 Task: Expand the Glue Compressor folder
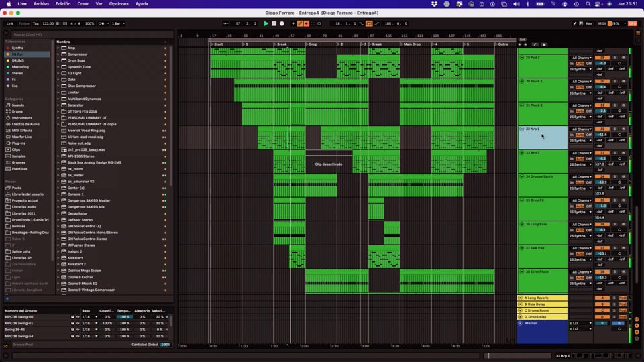click(x=58, y=86)
